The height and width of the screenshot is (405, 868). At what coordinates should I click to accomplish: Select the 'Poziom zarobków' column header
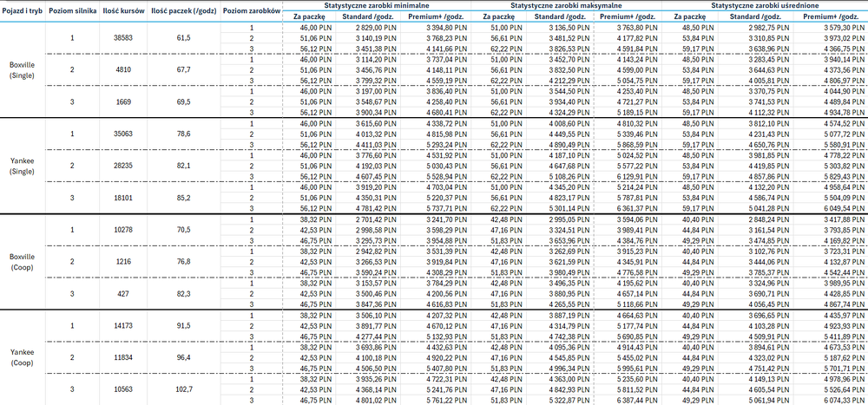[x=252, y=11]
